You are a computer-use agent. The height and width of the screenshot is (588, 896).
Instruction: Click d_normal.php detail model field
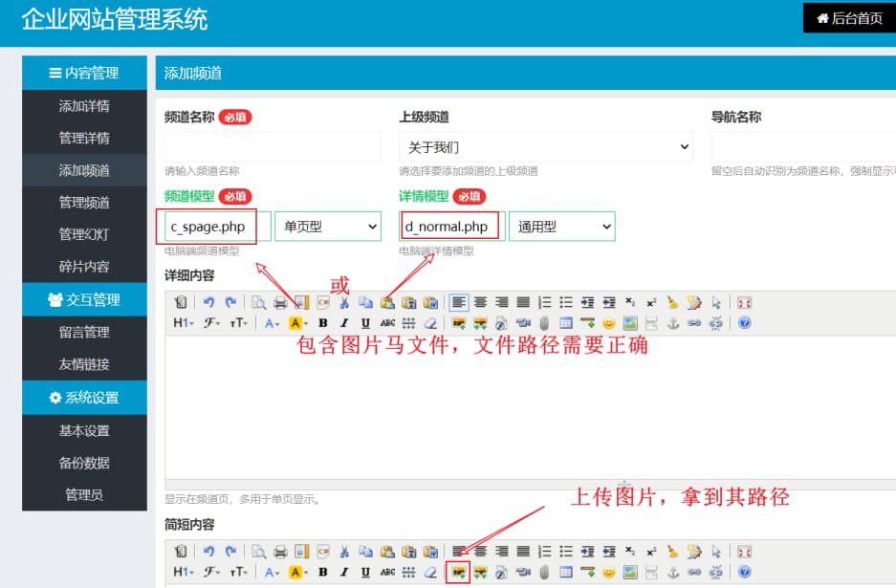tap(451, 227)
